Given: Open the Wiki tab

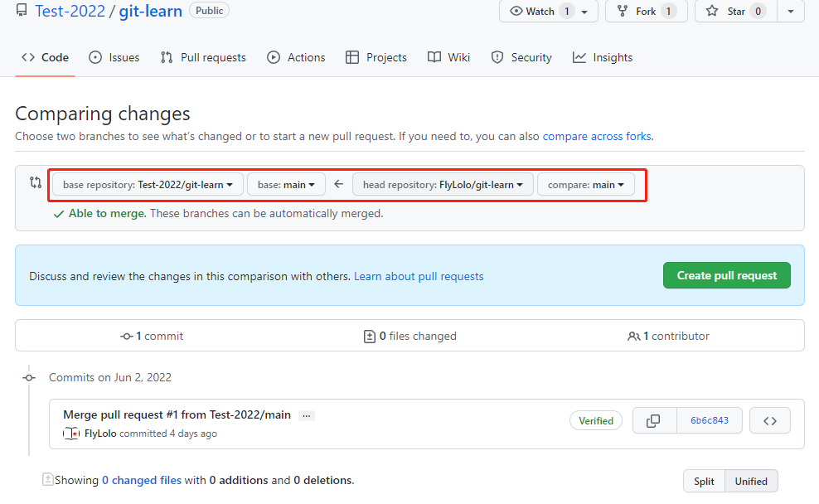Looking at the screenshot, I should [448, 57].
